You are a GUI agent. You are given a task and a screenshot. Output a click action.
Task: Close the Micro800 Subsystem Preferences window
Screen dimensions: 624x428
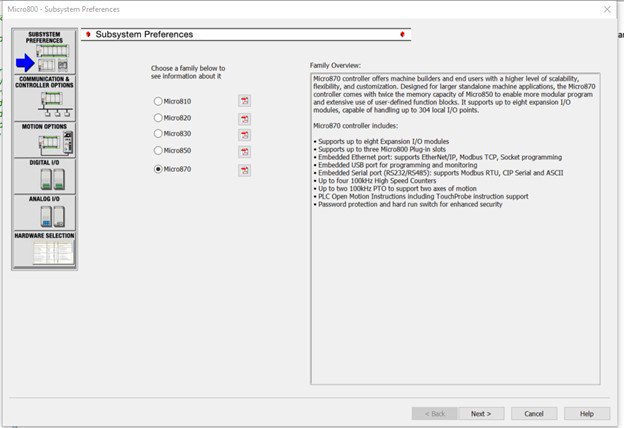607,9
